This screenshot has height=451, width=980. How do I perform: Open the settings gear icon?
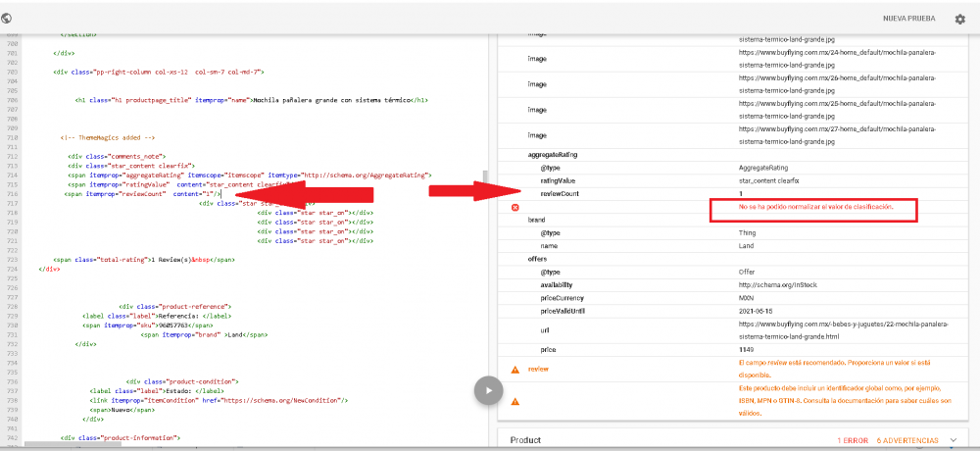coord(960,20)
